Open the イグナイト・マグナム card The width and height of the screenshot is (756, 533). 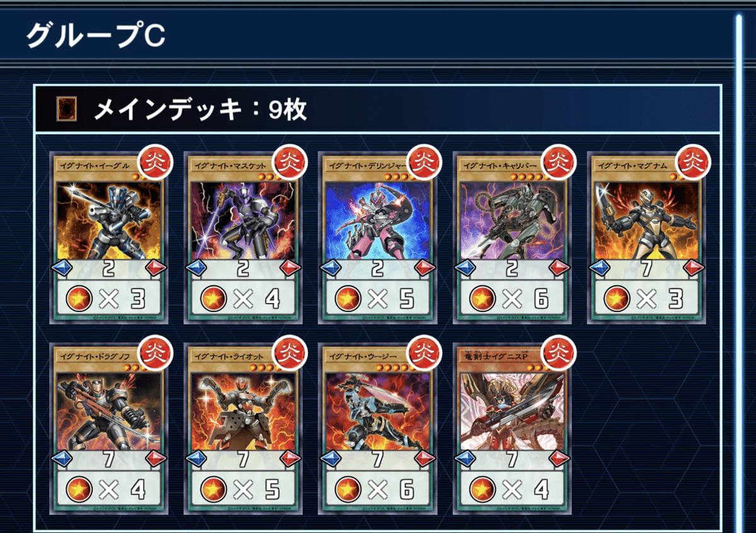(646, 238)
